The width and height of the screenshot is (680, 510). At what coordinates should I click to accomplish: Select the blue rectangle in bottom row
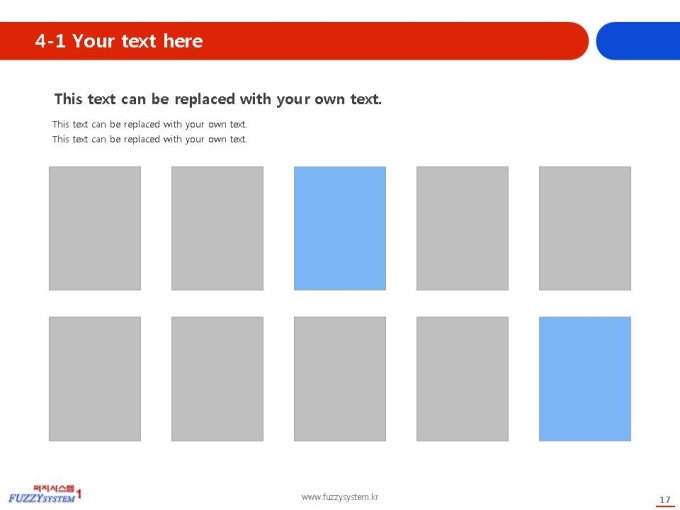point(585,379)
